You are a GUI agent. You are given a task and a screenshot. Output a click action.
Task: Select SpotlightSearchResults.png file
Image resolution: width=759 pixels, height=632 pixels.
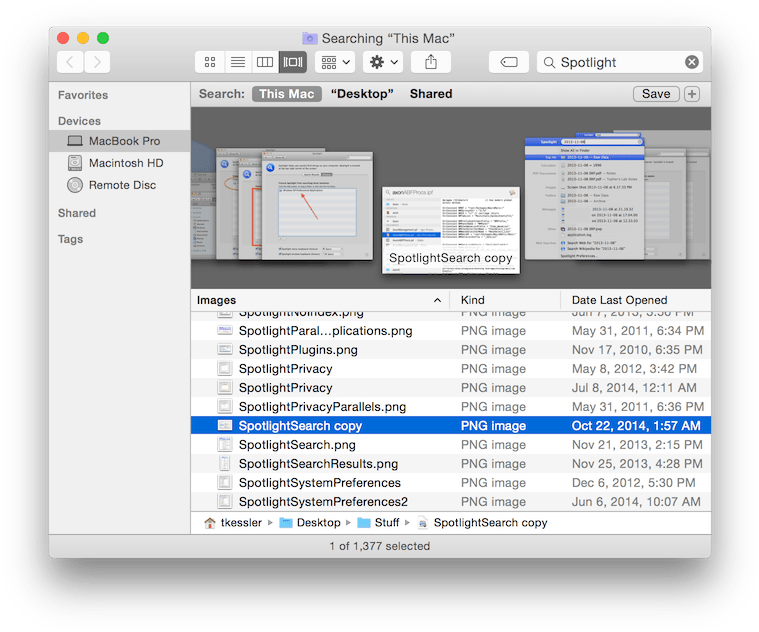451,464
